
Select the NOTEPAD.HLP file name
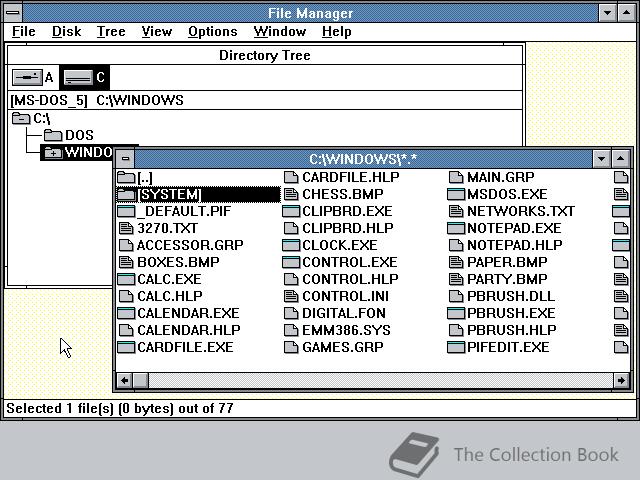coord(515,245)
